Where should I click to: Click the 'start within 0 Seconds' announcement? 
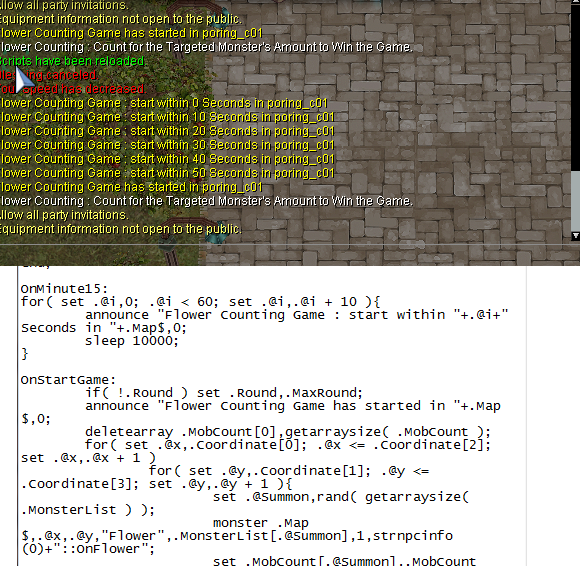point(164,103)
